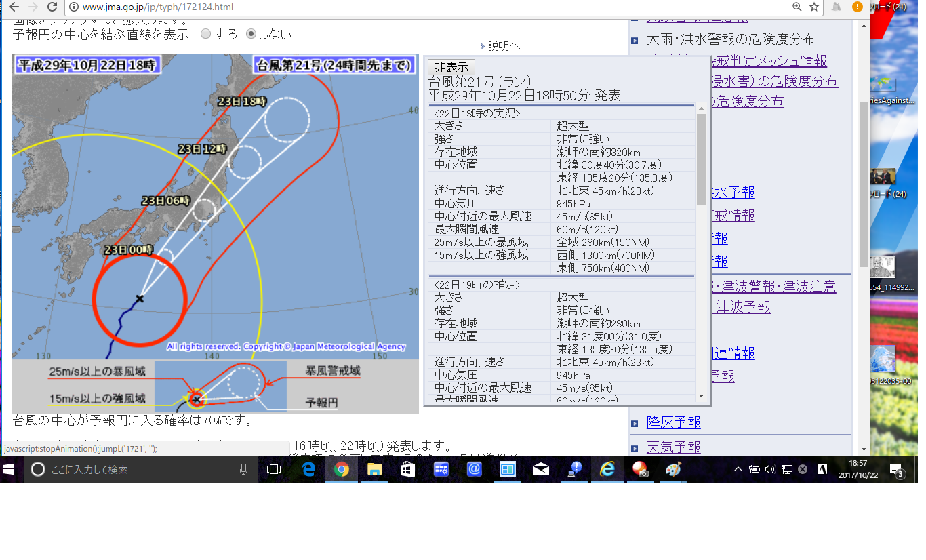Screen dimensions: 926x560
Task: Click bullet icon beside 天気予報
Action: tap(635, 448)
